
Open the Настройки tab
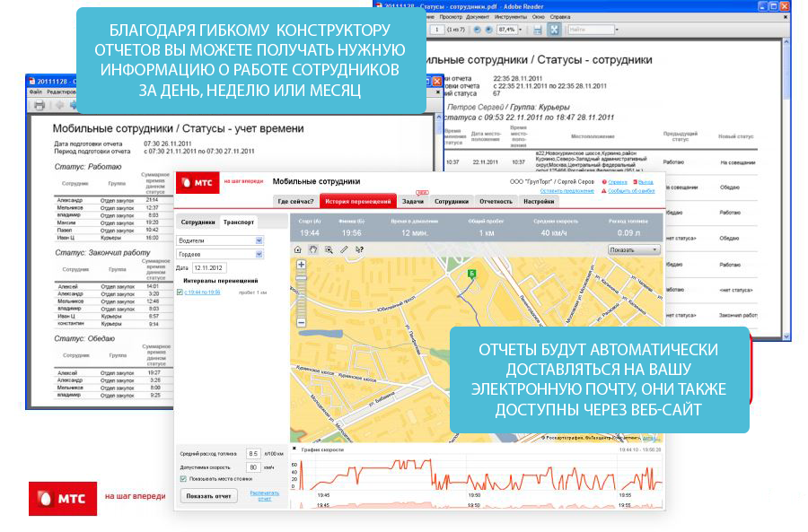539,201
